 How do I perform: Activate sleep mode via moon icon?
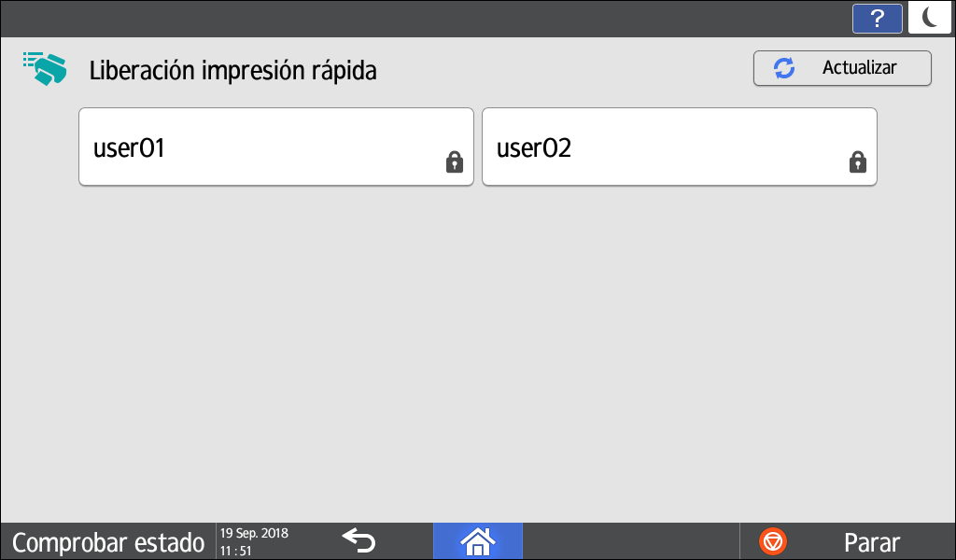point(930,18)
